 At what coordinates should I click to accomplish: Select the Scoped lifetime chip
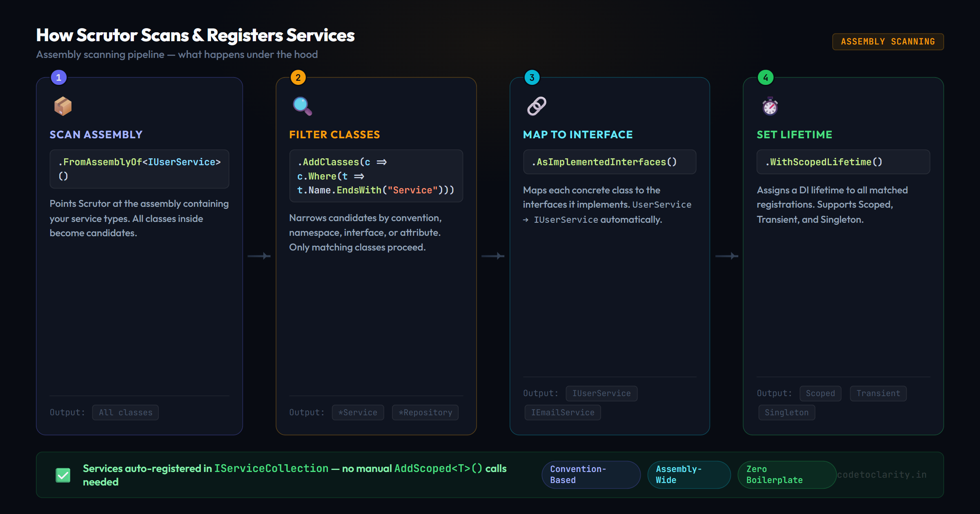tap(820, 393)
